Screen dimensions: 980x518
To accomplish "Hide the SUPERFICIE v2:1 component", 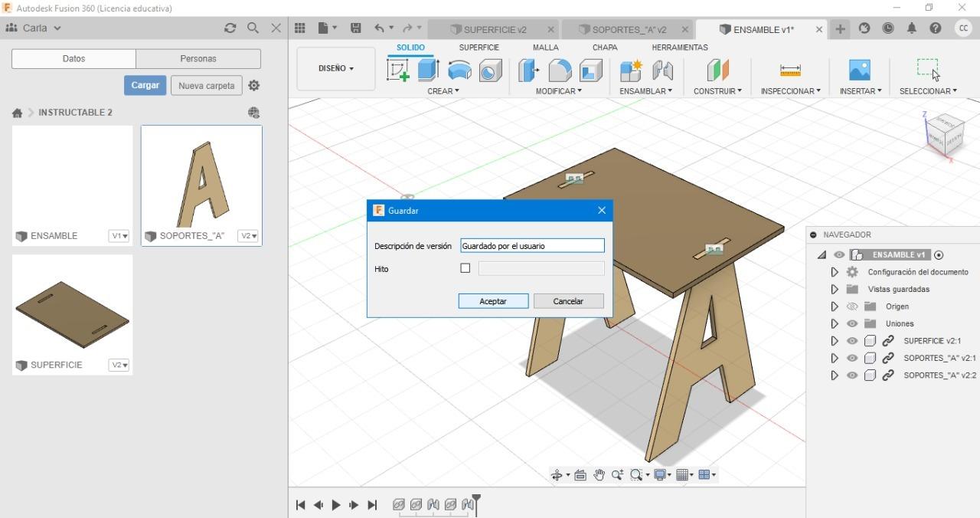I will [x=852, y=341].
